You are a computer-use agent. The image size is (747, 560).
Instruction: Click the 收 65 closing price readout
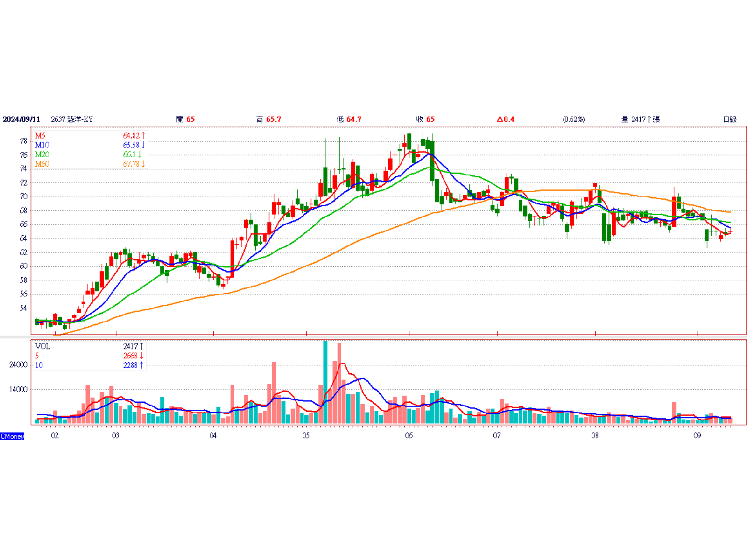[x=425, y=119]
